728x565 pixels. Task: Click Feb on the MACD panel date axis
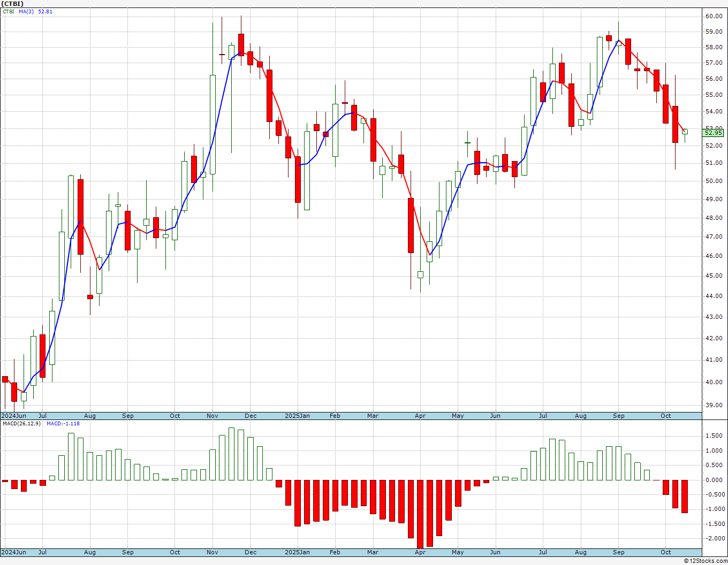(x=335, y=552)
